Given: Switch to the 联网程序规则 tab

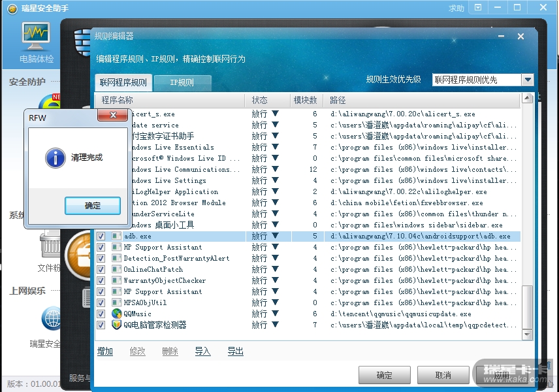Looking at the screenshot, I should click(x=123, y=83).
